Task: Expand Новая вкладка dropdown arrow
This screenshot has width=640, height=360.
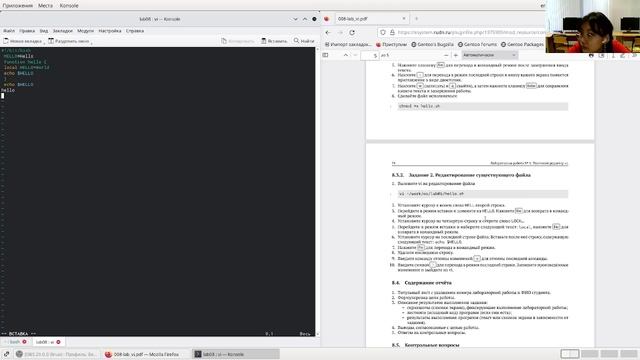Action: 44,42
